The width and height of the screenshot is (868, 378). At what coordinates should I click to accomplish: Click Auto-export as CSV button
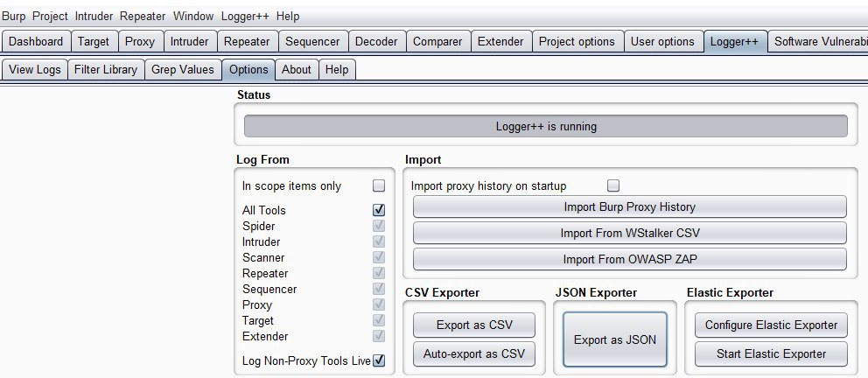click(474, 353)
